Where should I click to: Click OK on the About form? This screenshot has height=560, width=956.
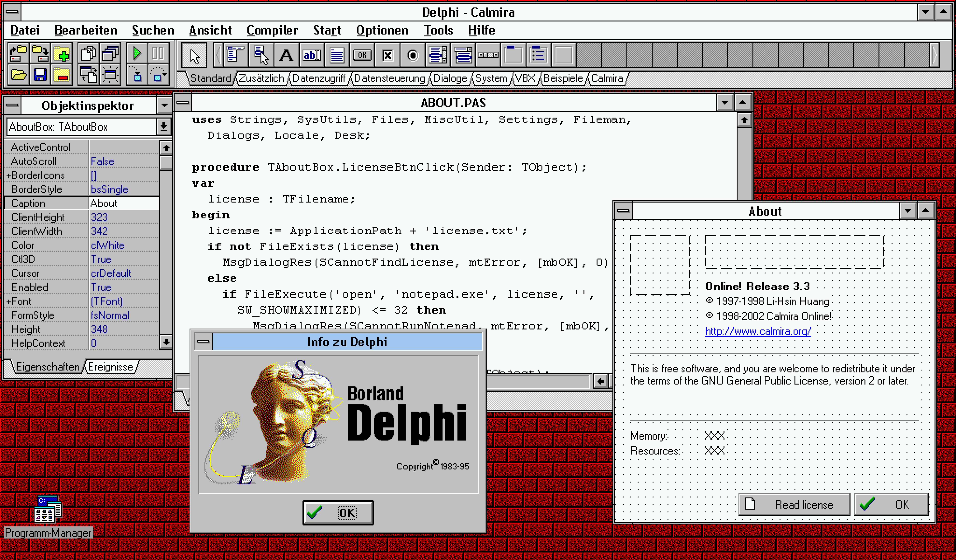(892, 505)
